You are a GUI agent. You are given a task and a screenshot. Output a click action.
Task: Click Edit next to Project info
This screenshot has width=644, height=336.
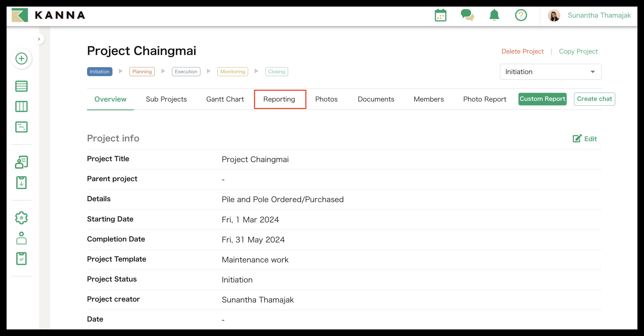585,139
